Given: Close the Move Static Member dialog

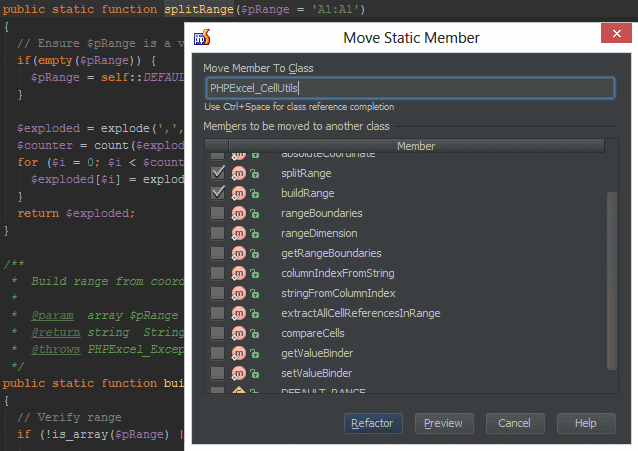Looking at the screenshot, I should pos(616,33).
